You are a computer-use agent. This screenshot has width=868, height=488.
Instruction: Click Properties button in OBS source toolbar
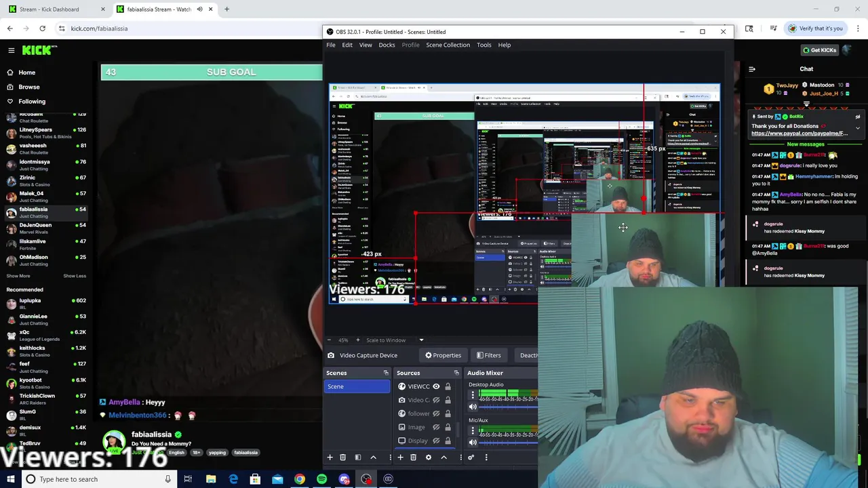[x=443, y=355]
